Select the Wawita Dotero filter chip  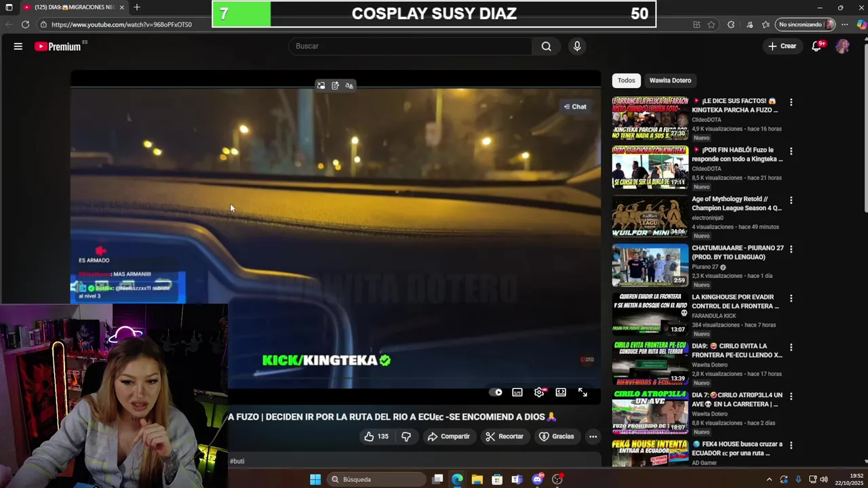pos(670,80)
